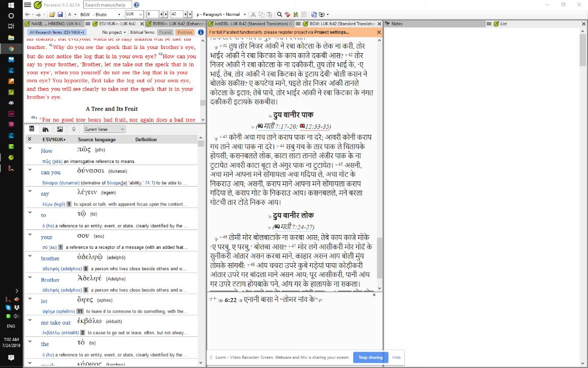
Task: Click the green tools icon in toolbar
Action: point(296,15)
